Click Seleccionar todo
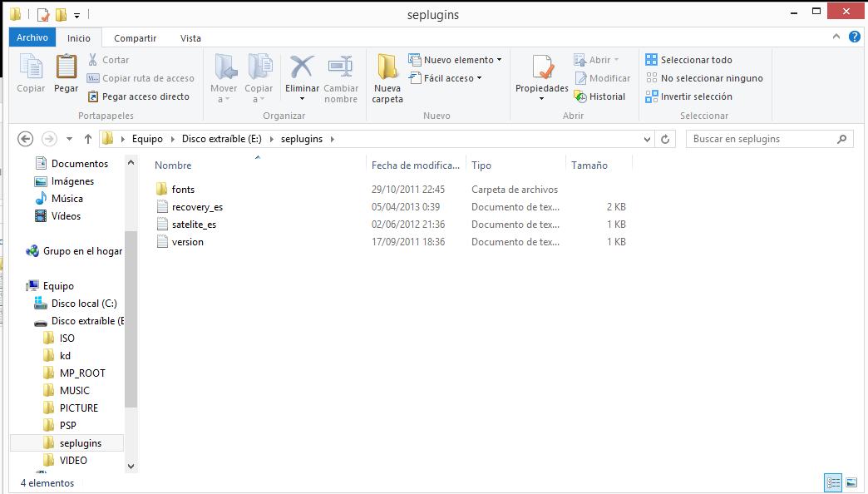Image resolution: width=868 pixels, height=494 pixels. (688, 60)
